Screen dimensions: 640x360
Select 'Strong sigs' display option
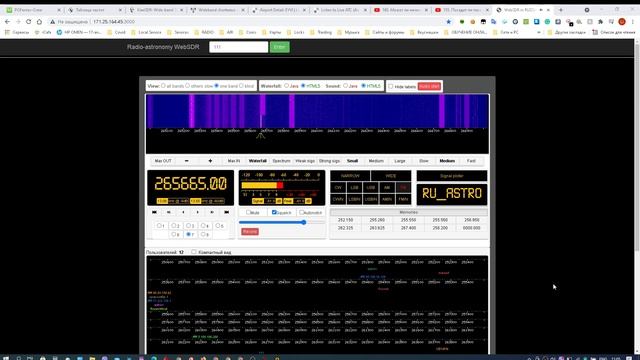tap(329, 161)
